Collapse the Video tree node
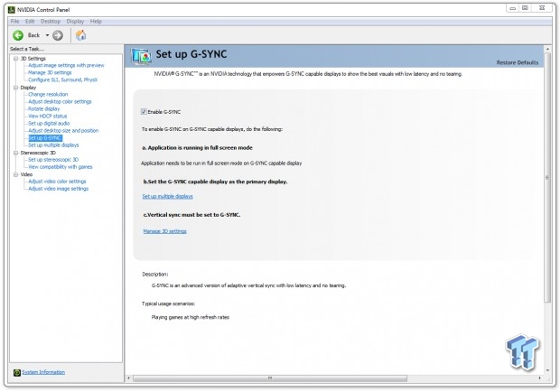Screen dimensions: 560x392 15,174
